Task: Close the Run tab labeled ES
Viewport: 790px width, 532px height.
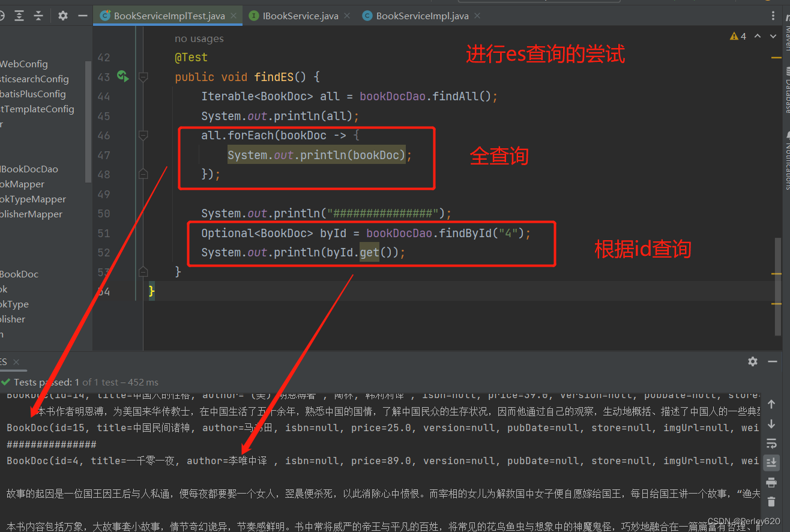Action: coord(16,361)
